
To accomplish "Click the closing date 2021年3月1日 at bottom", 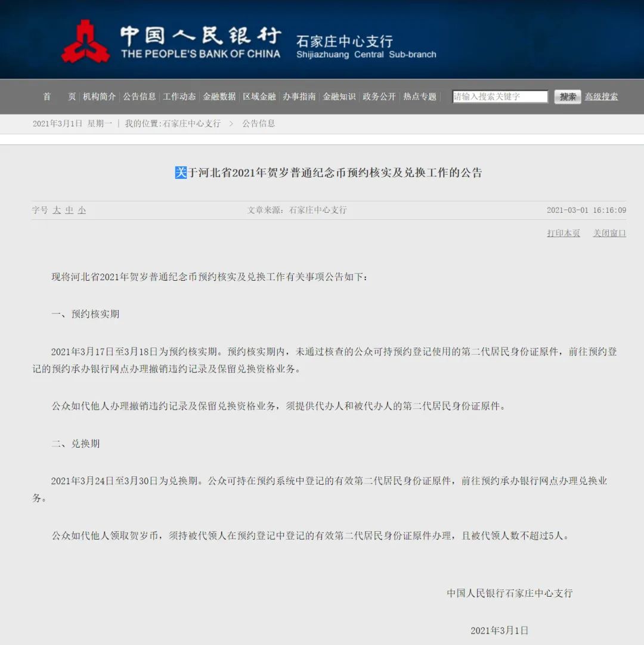I will 500,631.
